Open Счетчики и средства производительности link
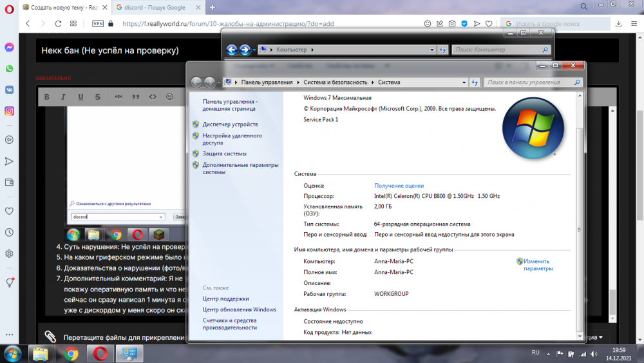 230,324
